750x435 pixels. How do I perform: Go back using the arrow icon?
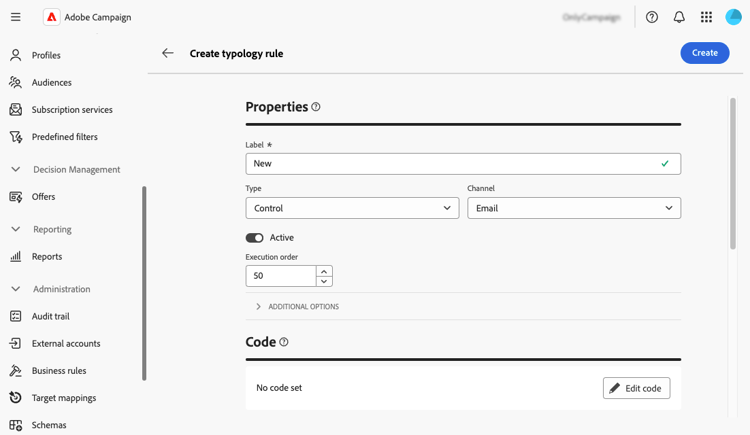click(168, 53)
